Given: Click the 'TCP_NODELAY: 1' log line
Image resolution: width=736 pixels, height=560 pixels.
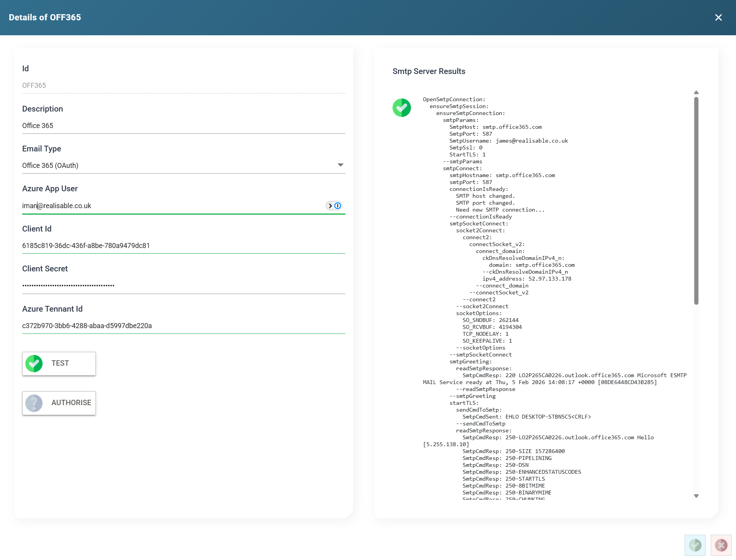Looking at the screenshot, I should point(485,334).
